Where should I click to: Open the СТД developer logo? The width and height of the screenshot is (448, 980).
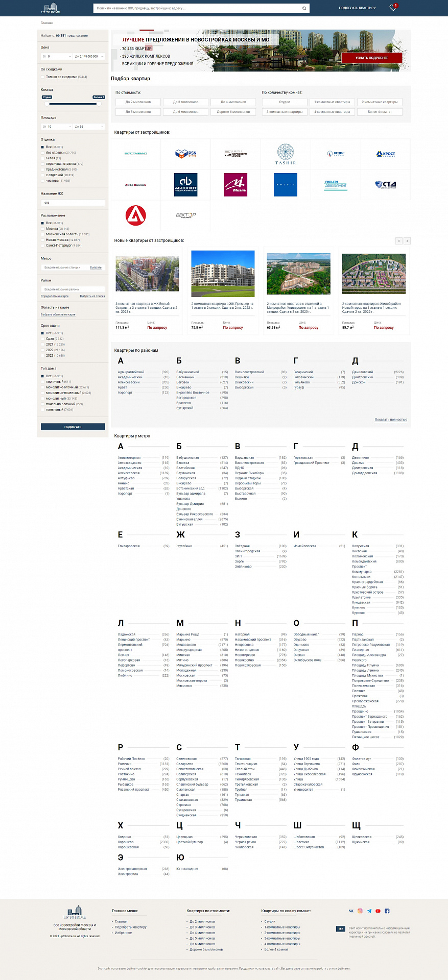386,185
